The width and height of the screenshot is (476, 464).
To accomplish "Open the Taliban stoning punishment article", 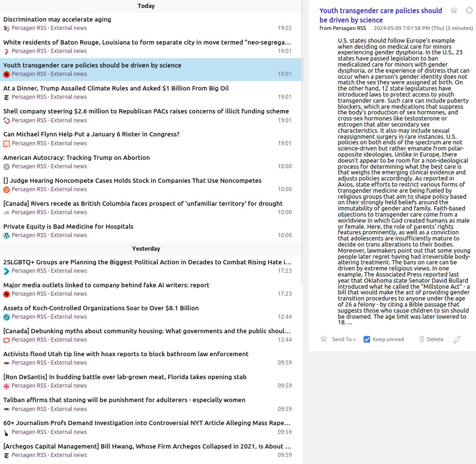I will [x=124, y=400].
